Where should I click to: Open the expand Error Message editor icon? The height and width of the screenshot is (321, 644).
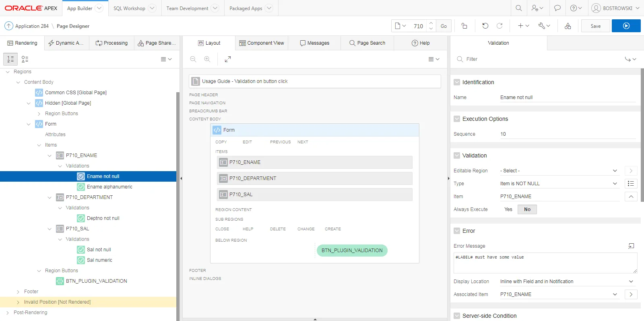pos(631,246)
